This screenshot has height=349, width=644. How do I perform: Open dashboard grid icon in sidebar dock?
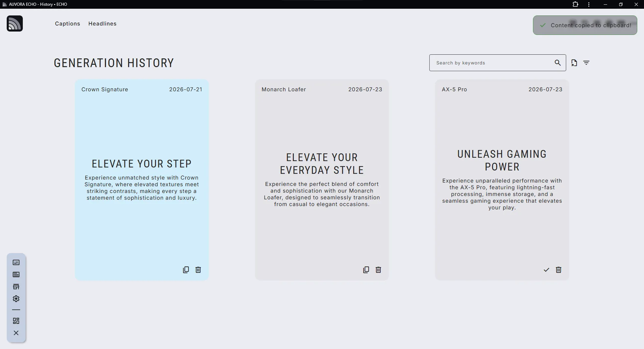pyautogui.click(x=16, y=321)
